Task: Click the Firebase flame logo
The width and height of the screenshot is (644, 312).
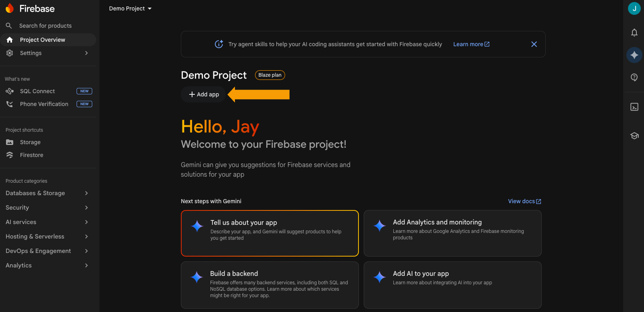Action: [x=10, y=8]
